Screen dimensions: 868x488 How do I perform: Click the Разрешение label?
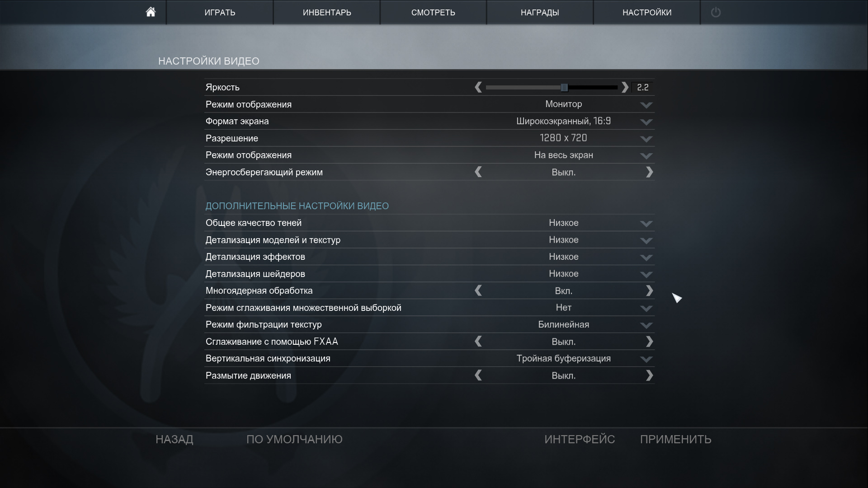click(x=232, y=138)
